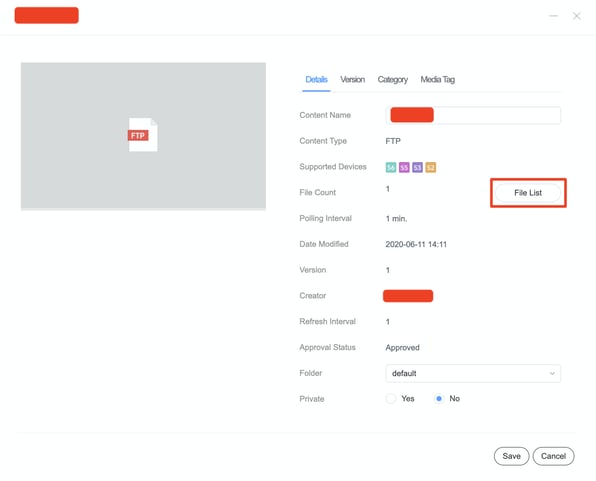Switch to the Version tab
The image size is (596, 481).
(x=352, y=79)
